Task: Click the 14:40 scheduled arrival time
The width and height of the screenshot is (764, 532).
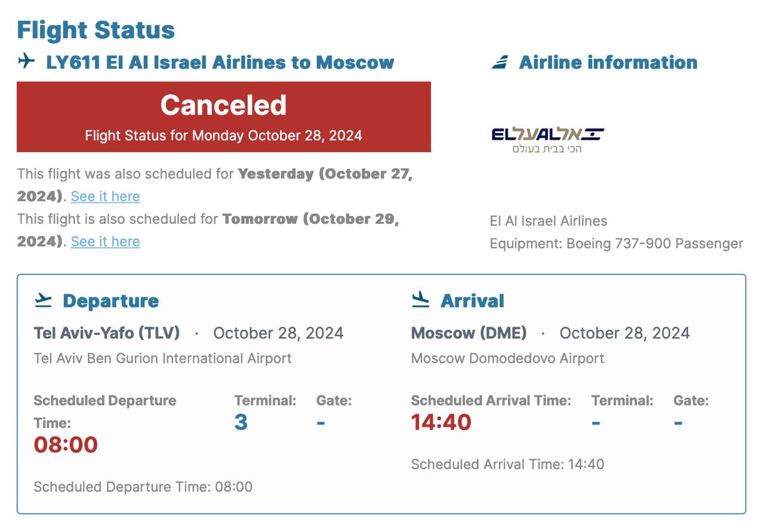Action: [441, 422]
